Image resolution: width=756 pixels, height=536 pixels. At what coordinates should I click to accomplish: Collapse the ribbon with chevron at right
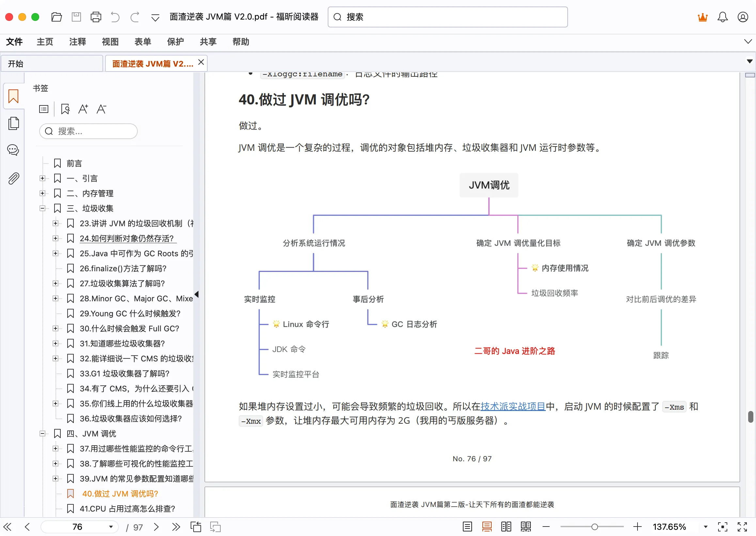coord(748,41)
